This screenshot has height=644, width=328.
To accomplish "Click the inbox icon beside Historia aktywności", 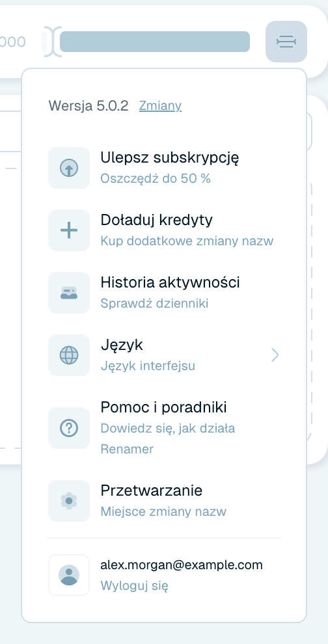I will click(x=69, y=293).
